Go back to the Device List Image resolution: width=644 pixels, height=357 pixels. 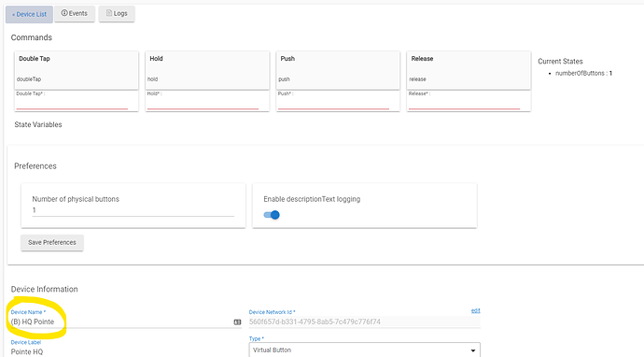click(x=29, y=14)
